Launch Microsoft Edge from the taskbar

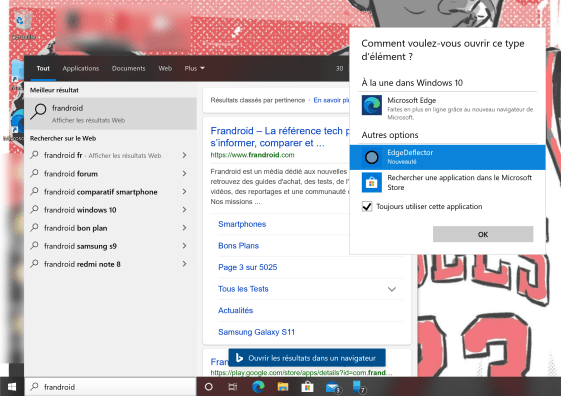258,387
